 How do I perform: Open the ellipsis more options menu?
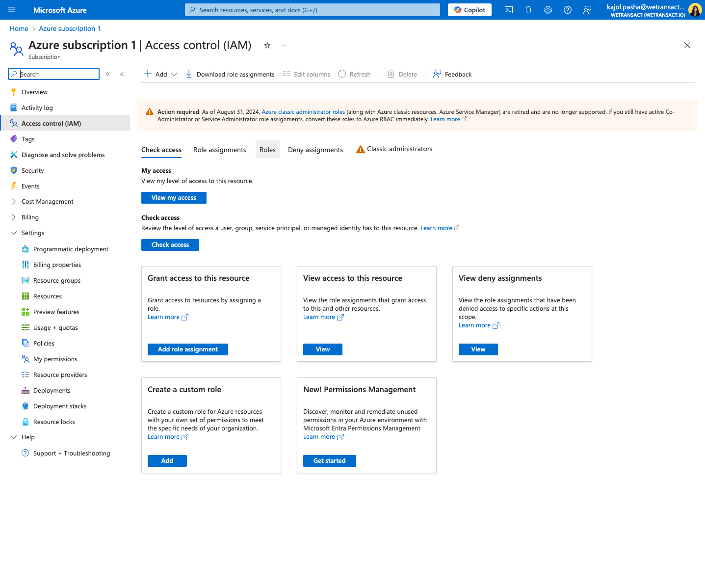[283, 45]
